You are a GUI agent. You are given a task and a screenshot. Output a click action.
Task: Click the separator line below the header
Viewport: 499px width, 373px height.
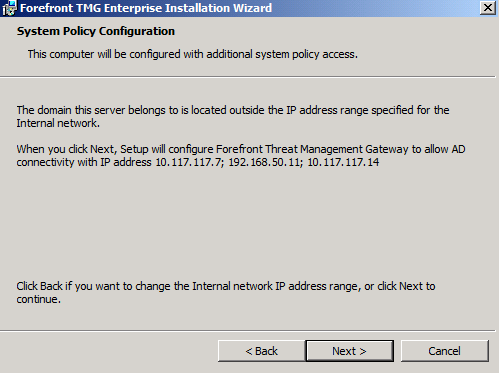pyautogui.click(x=248, y=77)
